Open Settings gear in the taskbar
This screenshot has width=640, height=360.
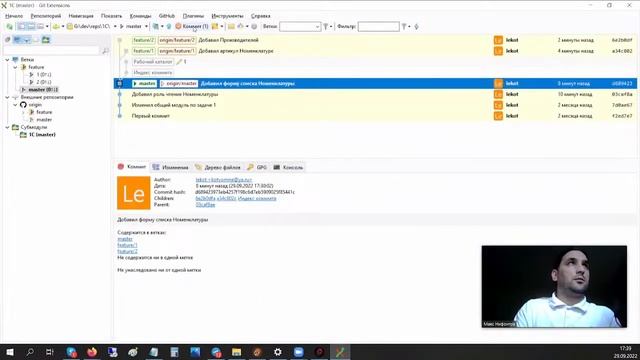click(278, 352)
